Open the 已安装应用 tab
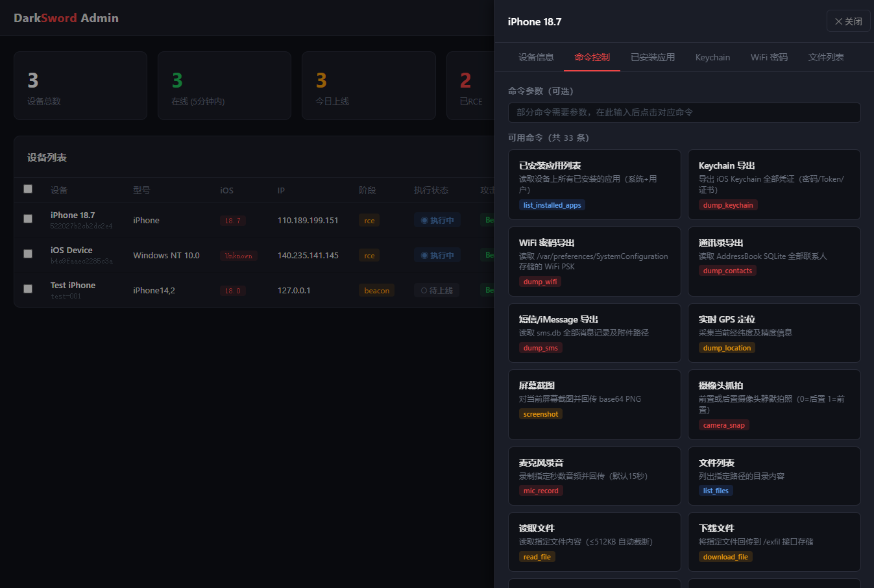Image resolution: width=874 pixels, height=588 pixels. [653, 57]
